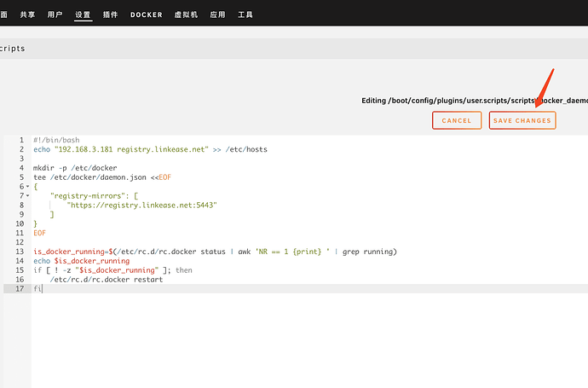Click line number 17 in the gutter
This screenshot has height=388, width=588.
pyautogui.click(x=19, y=289)
